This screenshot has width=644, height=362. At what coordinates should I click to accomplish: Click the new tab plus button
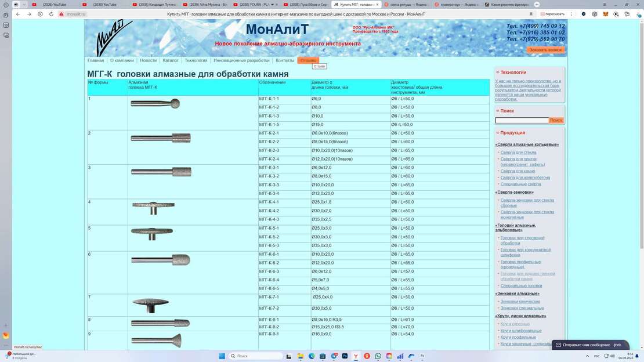coord(537,5)
